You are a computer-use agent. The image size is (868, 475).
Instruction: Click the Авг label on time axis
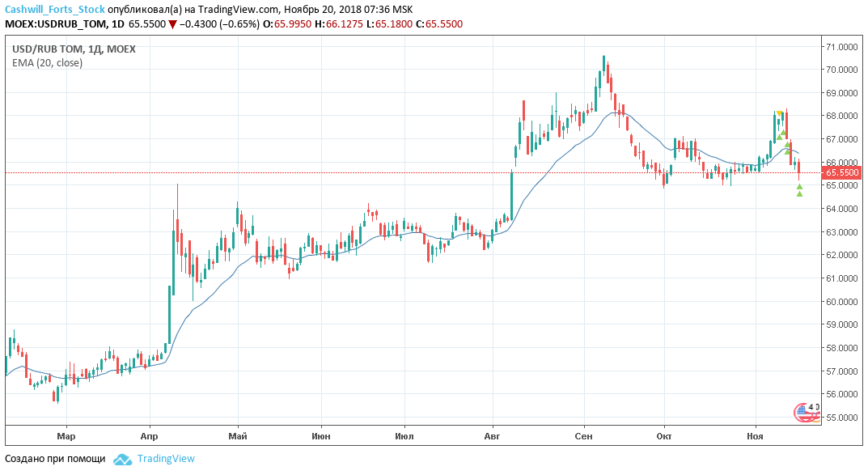(491, 436)
